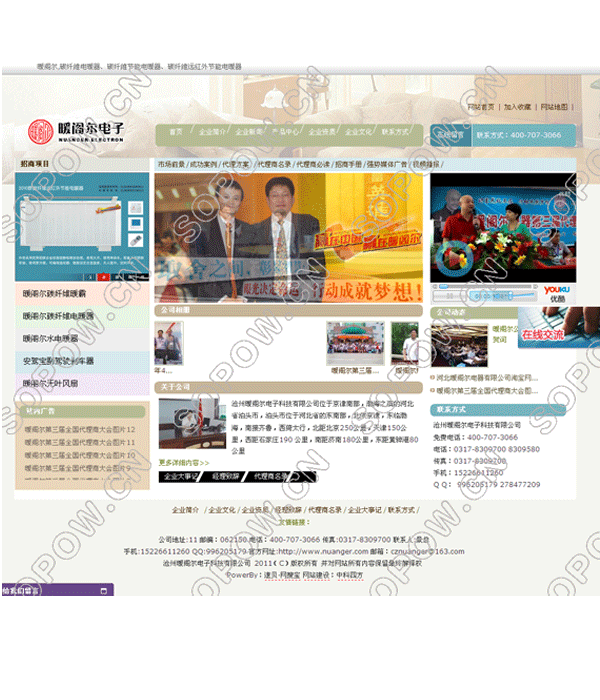The width and height of the screenshot is (600, 700).
Task: Click the remote control thumbnail in heater banner
Action: [x=136, y=240]
